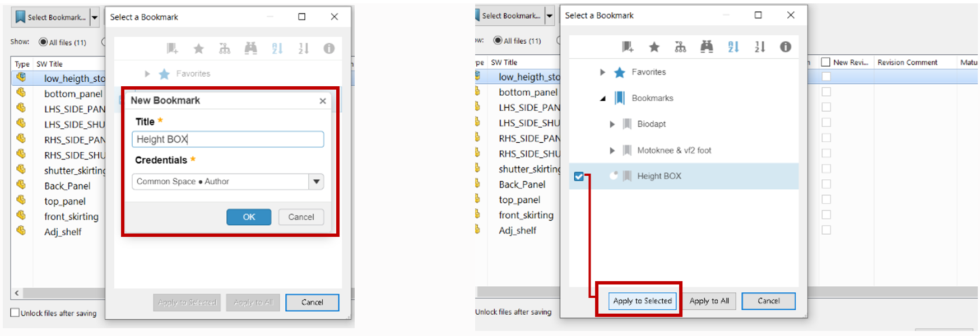Click the Title input field containing Height BOX
The image size is (980, 336).
coord(227,139)
